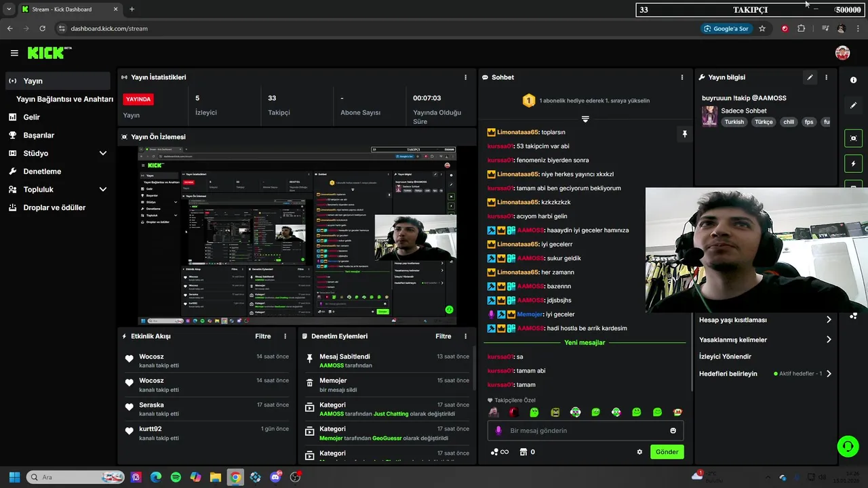Expand Hedefleri belirleyin active goals
The width and height of the screenshot is (868, 488).
pyautogui.click(x=765, y=373)
